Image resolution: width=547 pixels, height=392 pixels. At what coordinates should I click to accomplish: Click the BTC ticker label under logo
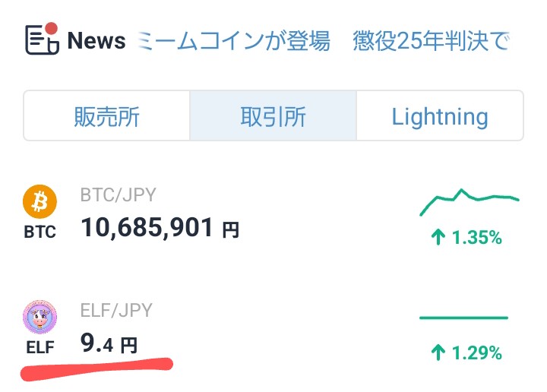[x=40, y=232]
